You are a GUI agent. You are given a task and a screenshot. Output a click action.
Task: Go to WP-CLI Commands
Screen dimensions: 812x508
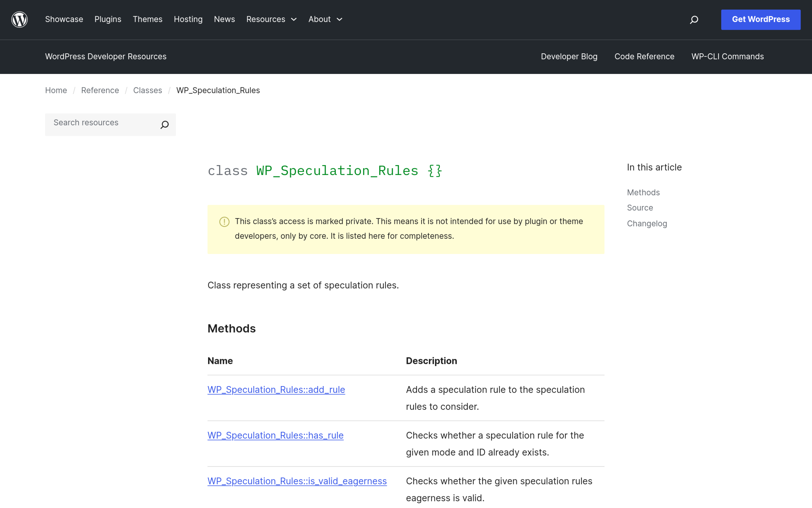click(x=727, y=57)
